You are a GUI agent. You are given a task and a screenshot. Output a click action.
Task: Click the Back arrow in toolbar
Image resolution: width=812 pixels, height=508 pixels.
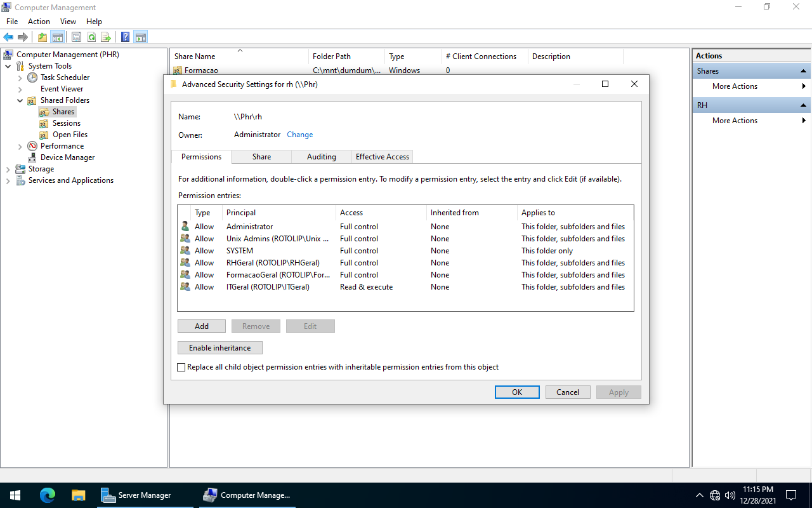8,37
